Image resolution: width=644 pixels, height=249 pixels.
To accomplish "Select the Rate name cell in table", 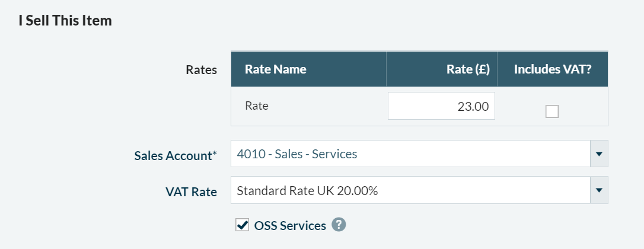I will click(257, 106).
